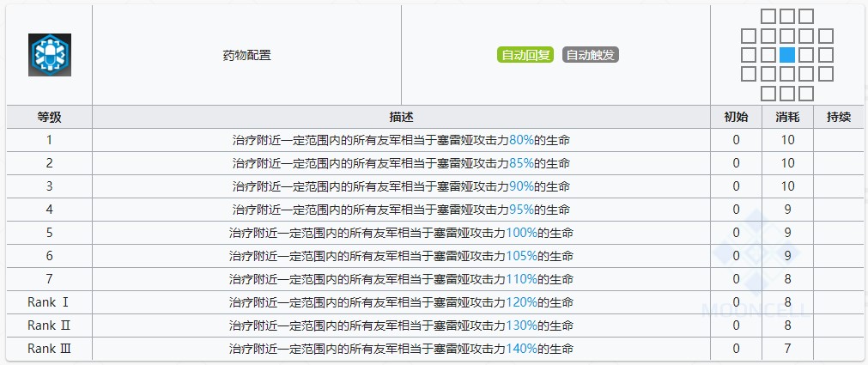Click the initial value 0 in Rank Ⅲ row

click(736, 349)
